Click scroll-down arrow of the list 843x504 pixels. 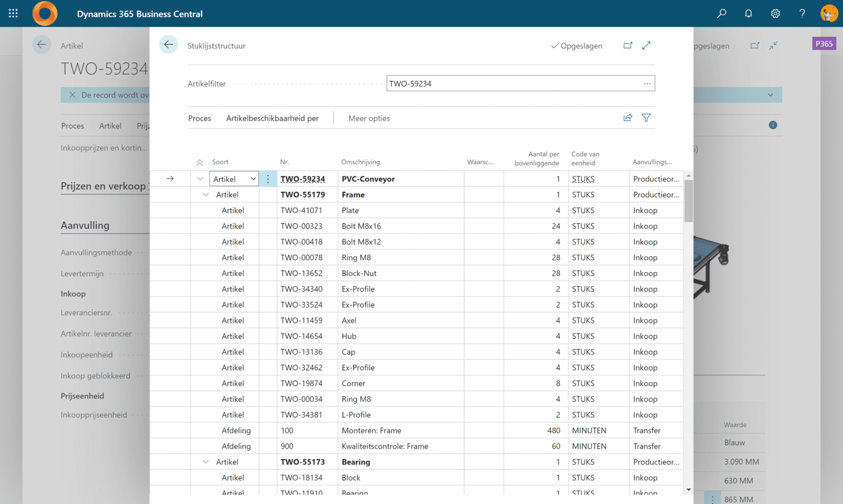(x=689, y=490)
